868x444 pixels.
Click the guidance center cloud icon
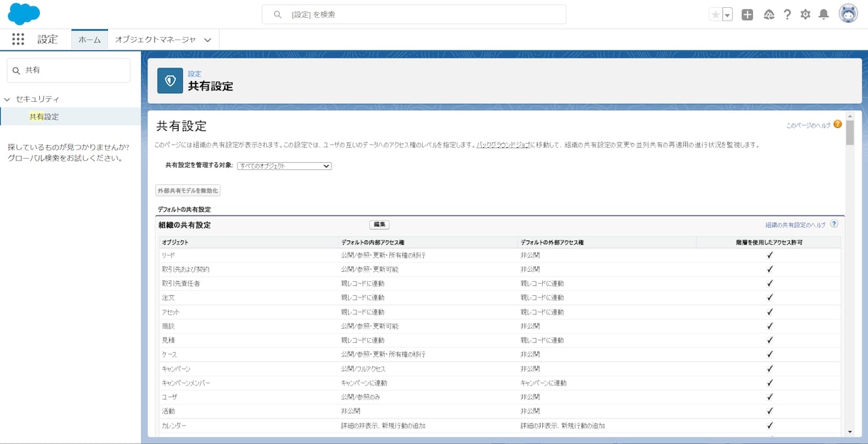tap(768, 14)
